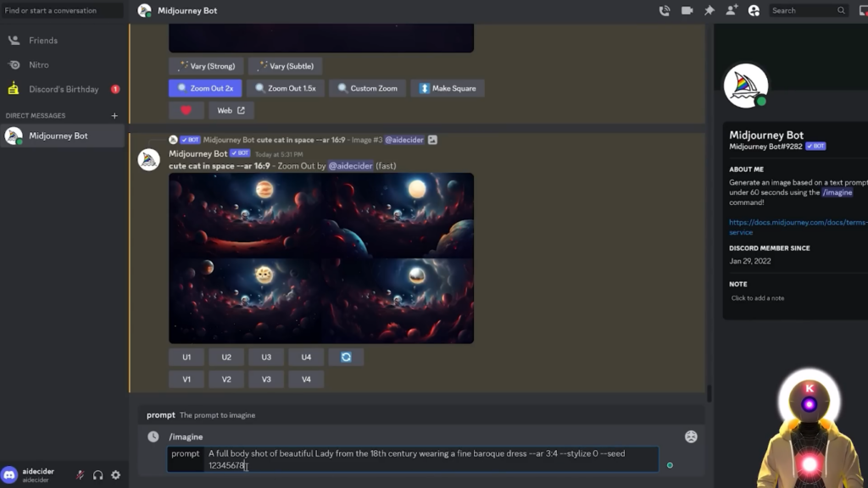This screenshot has width=868, height=488.
Task: Unmute the microphone
Action: 80,475
